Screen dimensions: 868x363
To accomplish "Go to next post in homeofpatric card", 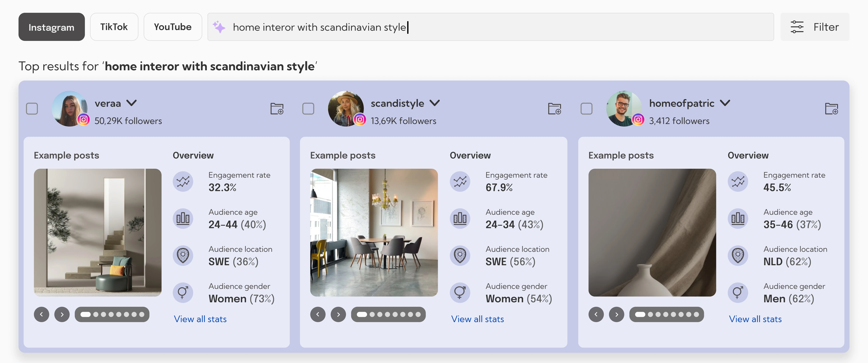I will (617, 314).
